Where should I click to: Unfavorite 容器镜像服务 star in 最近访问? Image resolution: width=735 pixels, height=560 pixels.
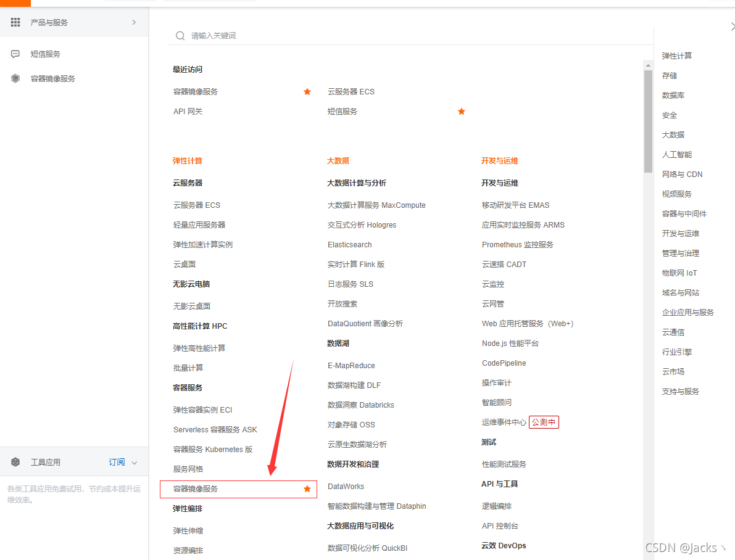[307, 91]
